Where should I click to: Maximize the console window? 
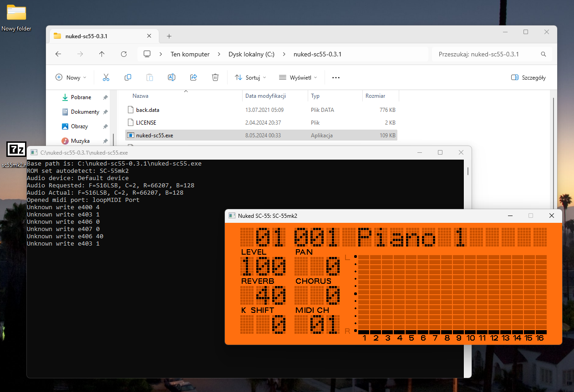pos(440,152)
